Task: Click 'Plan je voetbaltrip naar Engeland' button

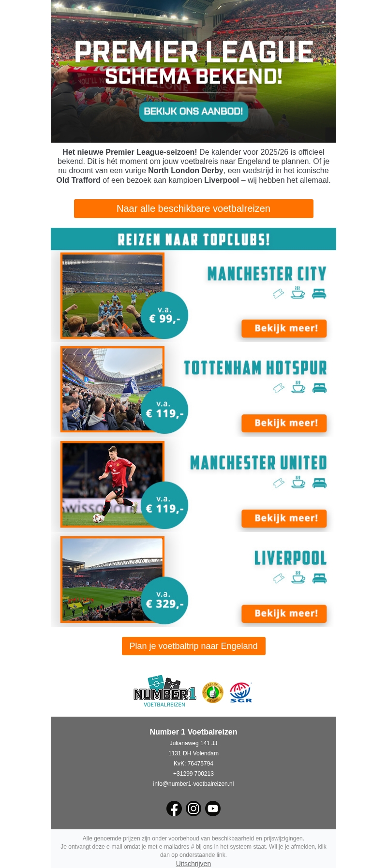Action: click(193, 646)
